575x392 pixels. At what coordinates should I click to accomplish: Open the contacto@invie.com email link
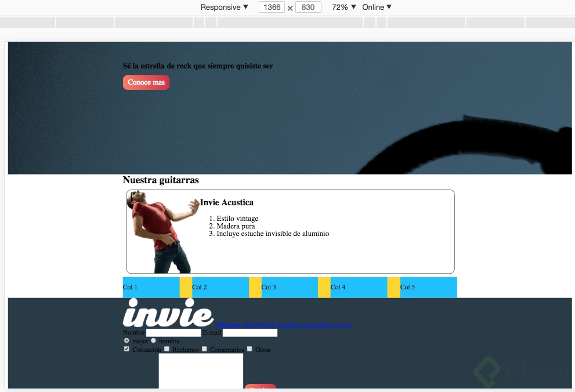click(x=324, y=325)
